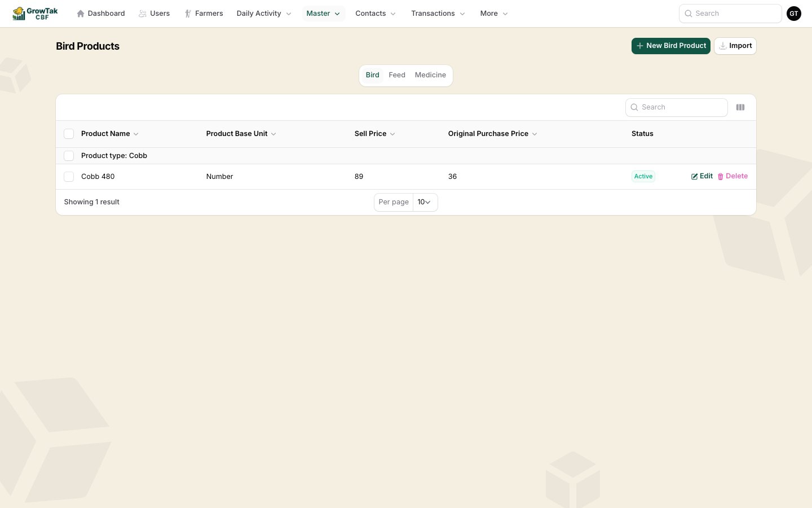Screen dimensions: 812x508
Task: Click the Status column header
Action: (x=642, y=134)
